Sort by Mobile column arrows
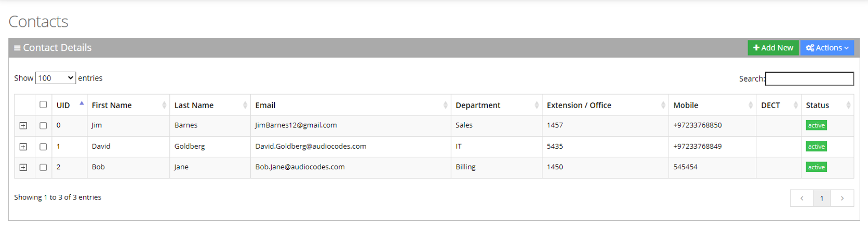Screen dimensions: 868x226 pos(751,105)
